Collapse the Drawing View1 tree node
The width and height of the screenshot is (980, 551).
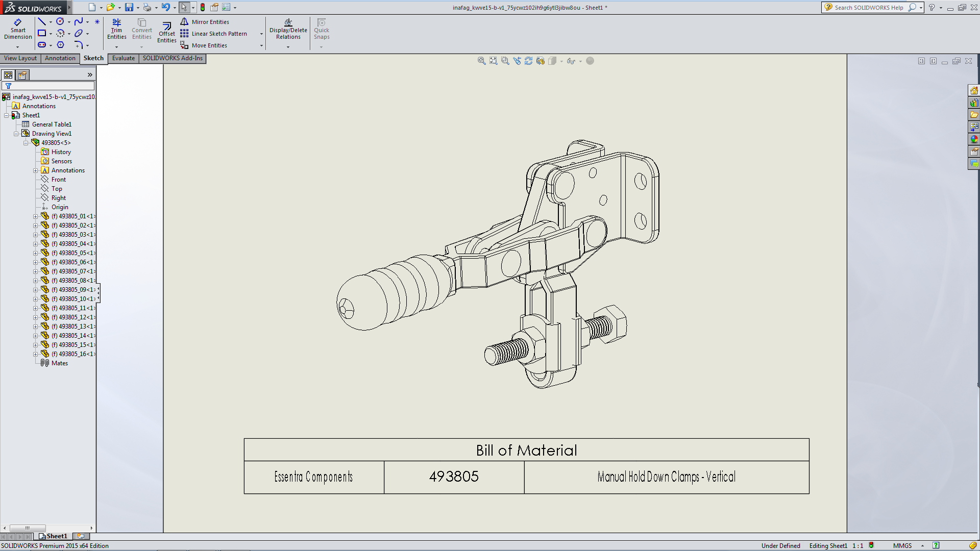tap(16, 134)
